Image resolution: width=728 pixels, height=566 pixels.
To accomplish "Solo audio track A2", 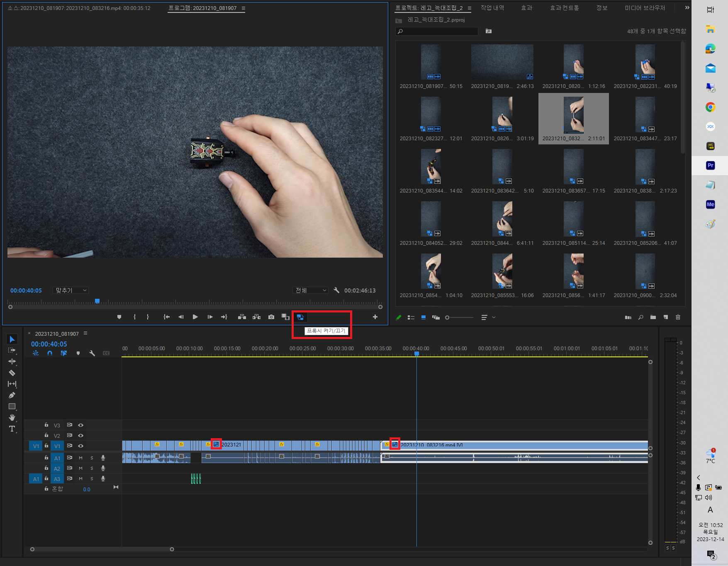I will (x=92, y=468).
